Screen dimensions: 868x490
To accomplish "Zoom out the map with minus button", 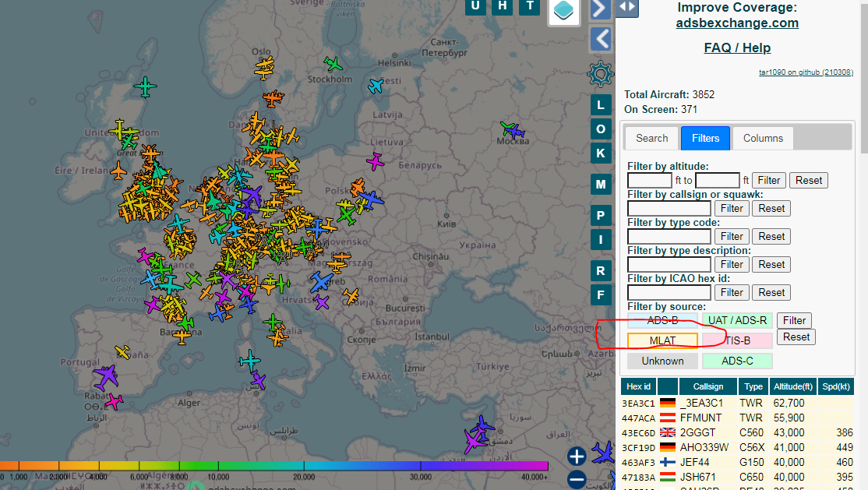I will 577,479.
